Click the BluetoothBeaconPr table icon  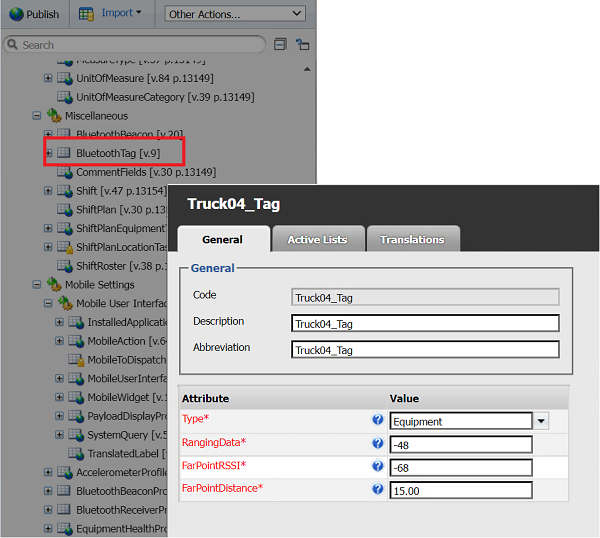click(64, 491)
